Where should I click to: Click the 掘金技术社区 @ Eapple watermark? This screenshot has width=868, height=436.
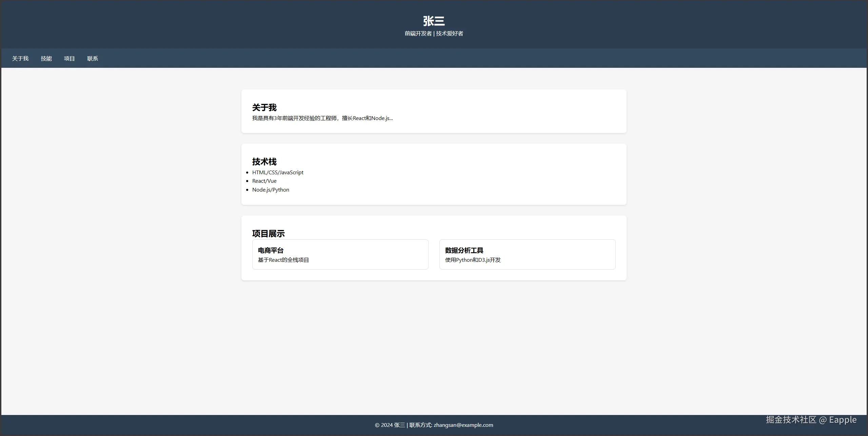click(x=811, y=420)
